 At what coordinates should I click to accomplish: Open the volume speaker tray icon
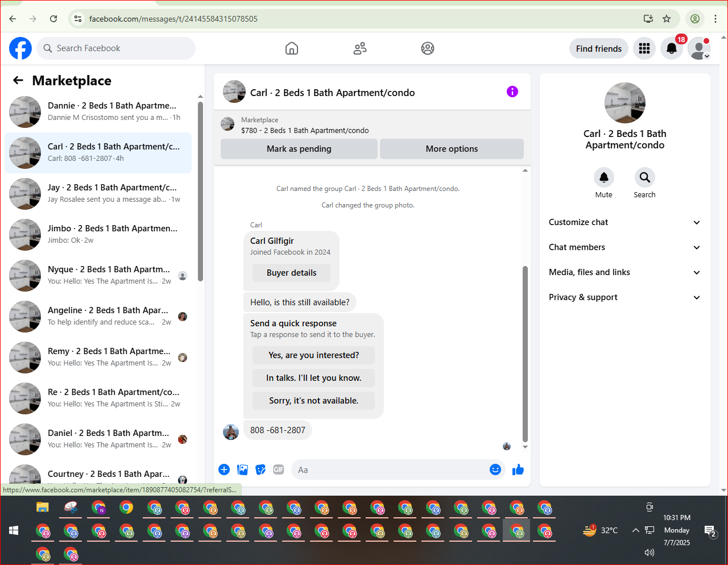650,552
